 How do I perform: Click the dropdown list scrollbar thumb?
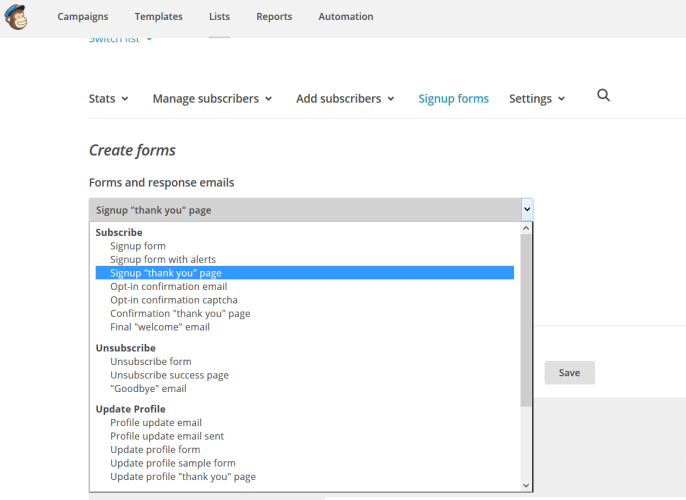pos(526,320)
